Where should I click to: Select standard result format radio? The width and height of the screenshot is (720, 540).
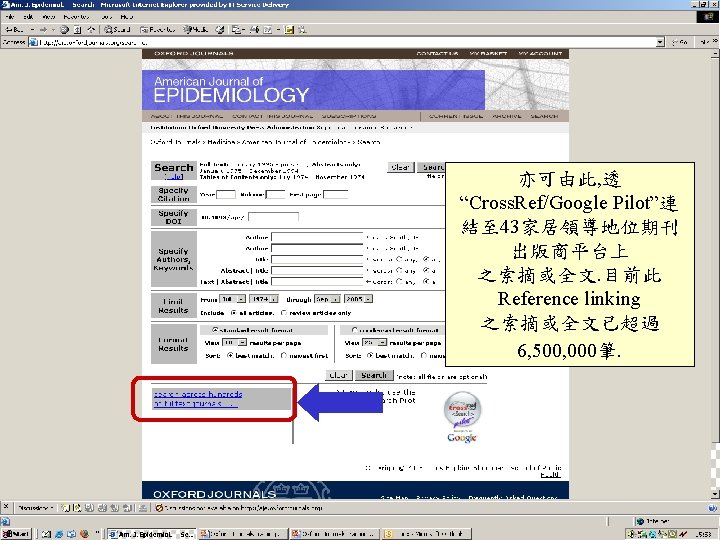point(214,330)
